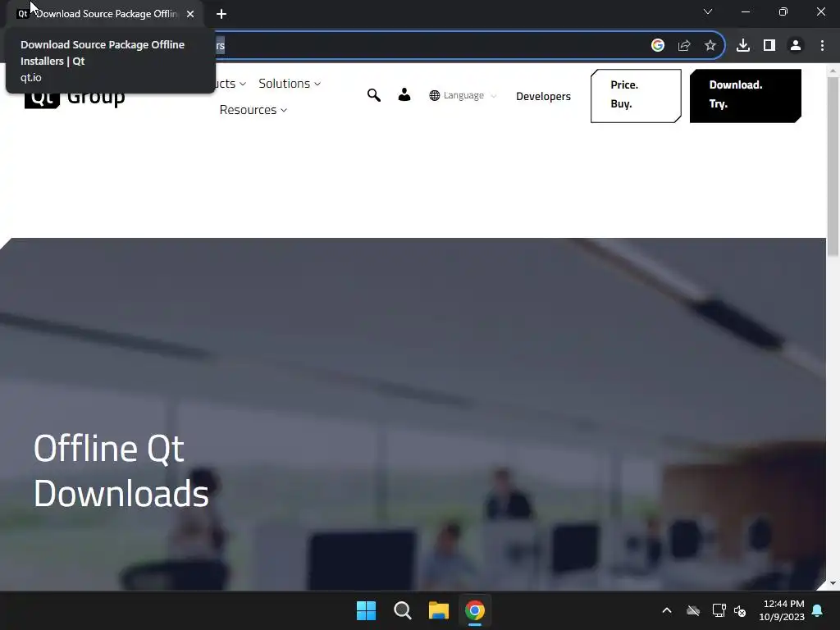Screen dimensions: 840x630
Task: Click the Offline Qt Downloads heading
Action: point(121,470)
